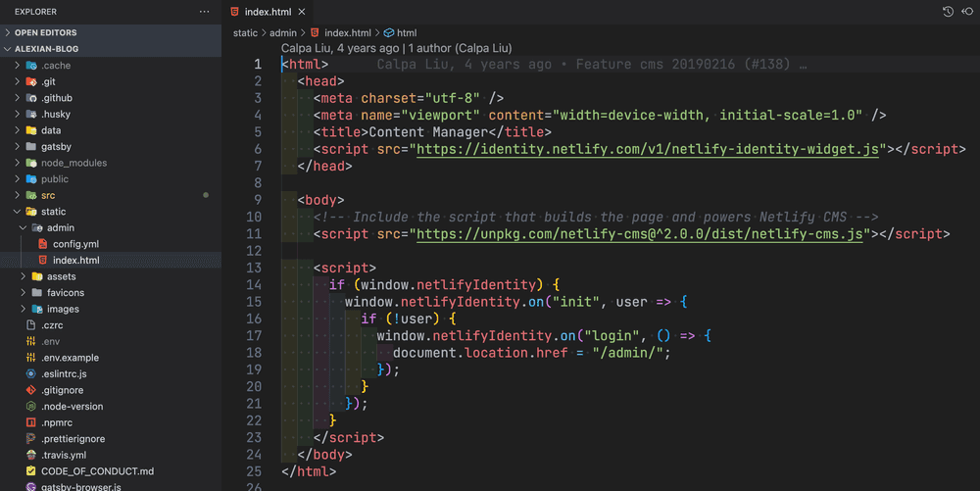Click the YAML icon of config.yml
980x491 pixels.
(x=42, y=244)
